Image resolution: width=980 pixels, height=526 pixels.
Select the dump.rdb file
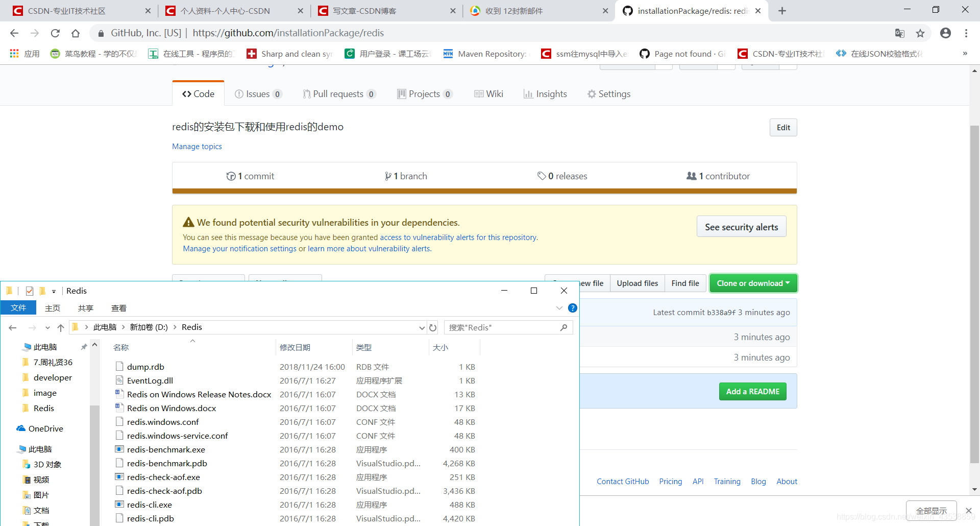coord(145,367)
